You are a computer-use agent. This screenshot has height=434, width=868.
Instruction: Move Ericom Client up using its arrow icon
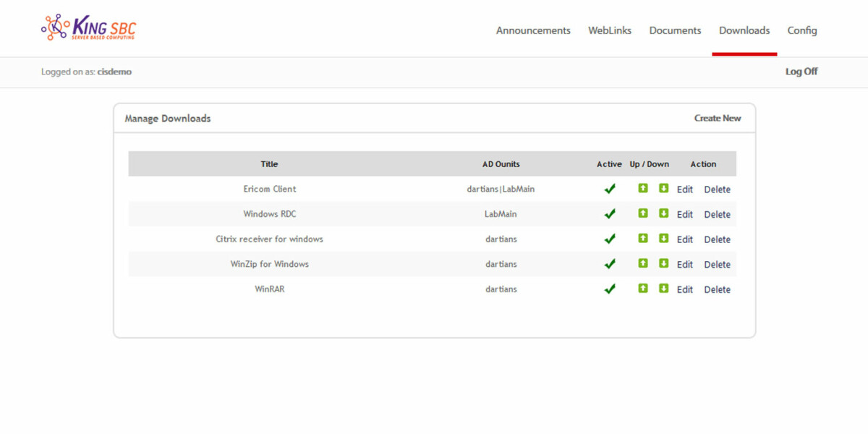[x=642, y=188]
